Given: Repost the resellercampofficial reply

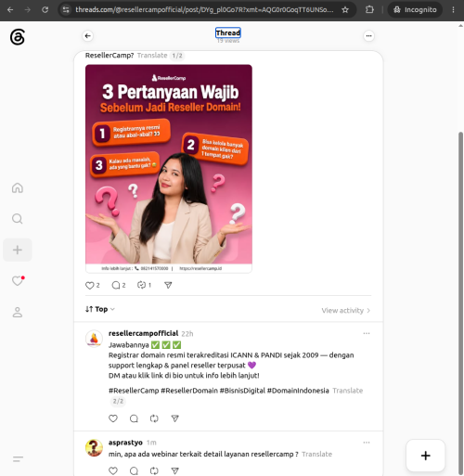Looking at the screenshot, I should pyautogui.click(x=154, y=418).
